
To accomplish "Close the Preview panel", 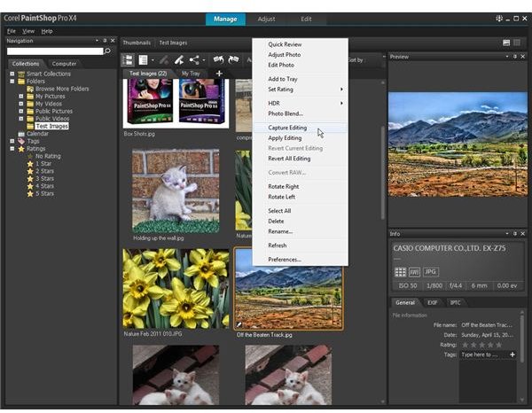I will tap(523, 57).
